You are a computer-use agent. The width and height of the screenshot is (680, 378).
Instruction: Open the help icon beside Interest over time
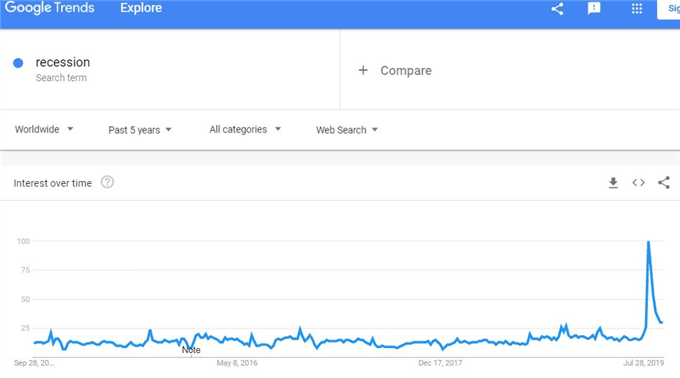tap(108, 182)
